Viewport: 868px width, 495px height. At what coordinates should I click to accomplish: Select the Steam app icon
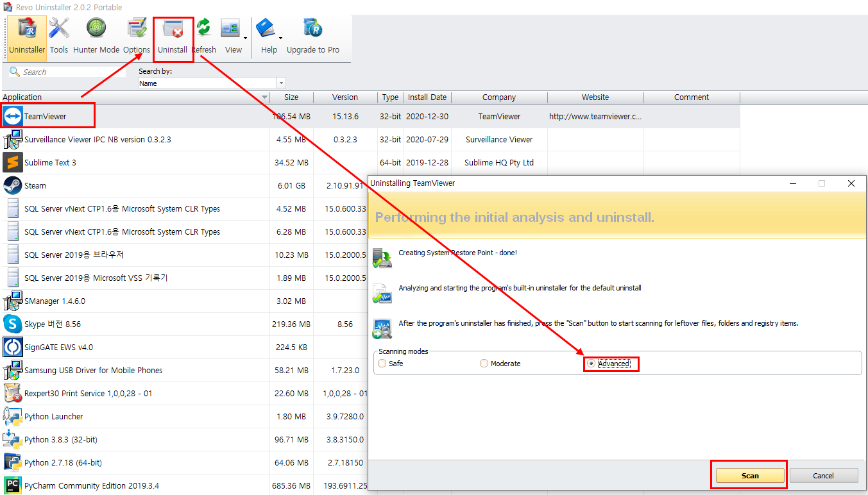[13, 185]
